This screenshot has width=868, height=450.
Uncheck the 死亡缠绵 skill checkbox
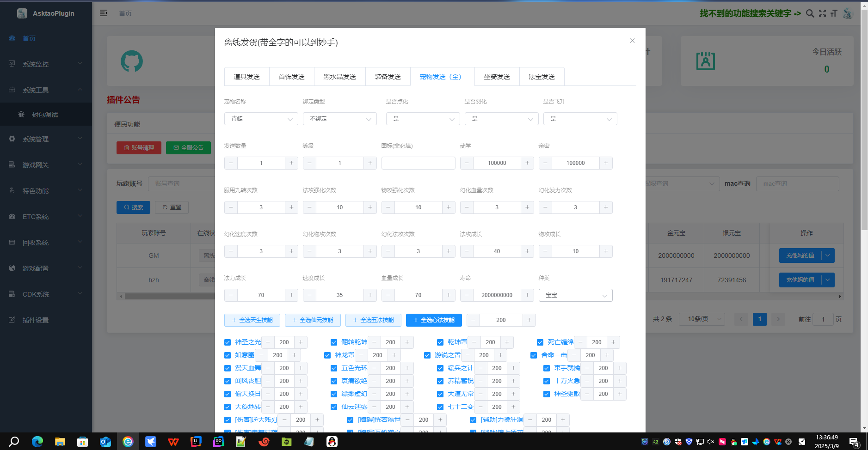540,342
